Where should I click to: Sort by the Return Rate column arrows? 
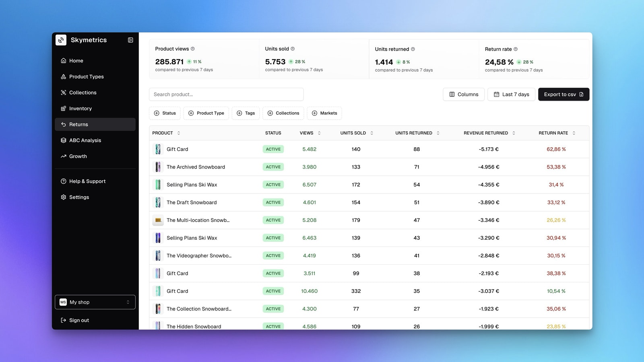[574, 133]
